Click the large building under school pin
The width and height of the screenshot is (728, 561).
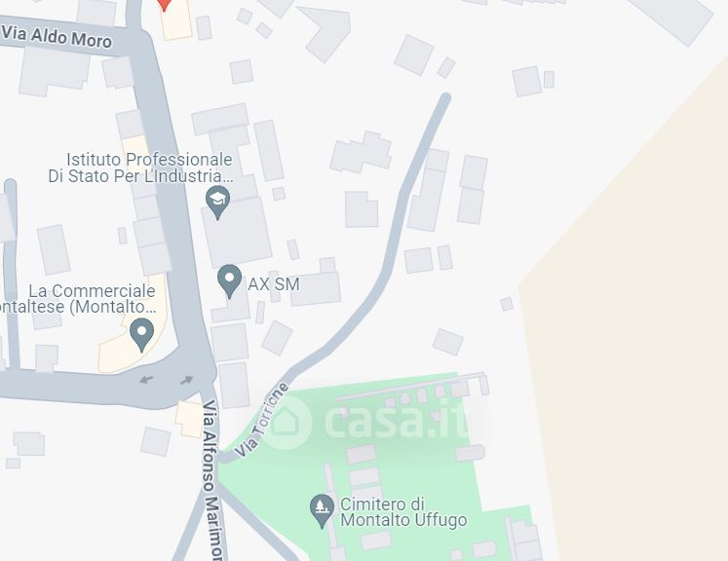tap(237, 232)
